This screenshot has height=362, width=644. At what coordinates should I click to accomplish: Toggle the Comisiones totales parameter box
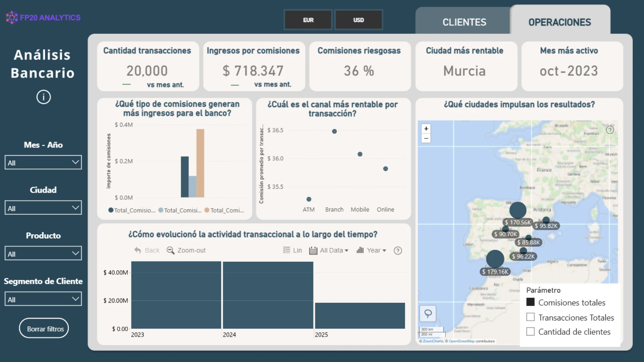530,302
